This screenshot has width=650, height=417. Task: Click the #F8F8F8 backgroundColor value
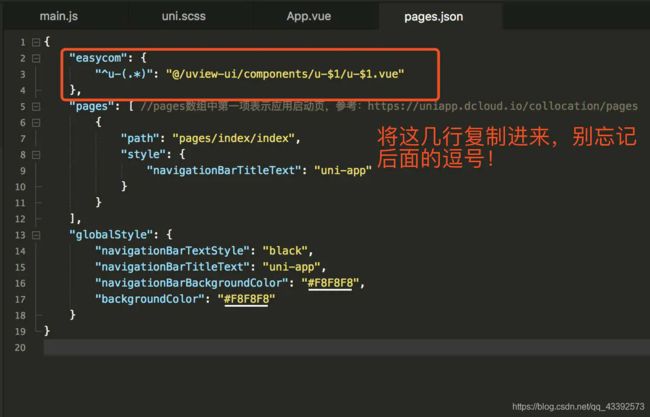coord(249,298)
